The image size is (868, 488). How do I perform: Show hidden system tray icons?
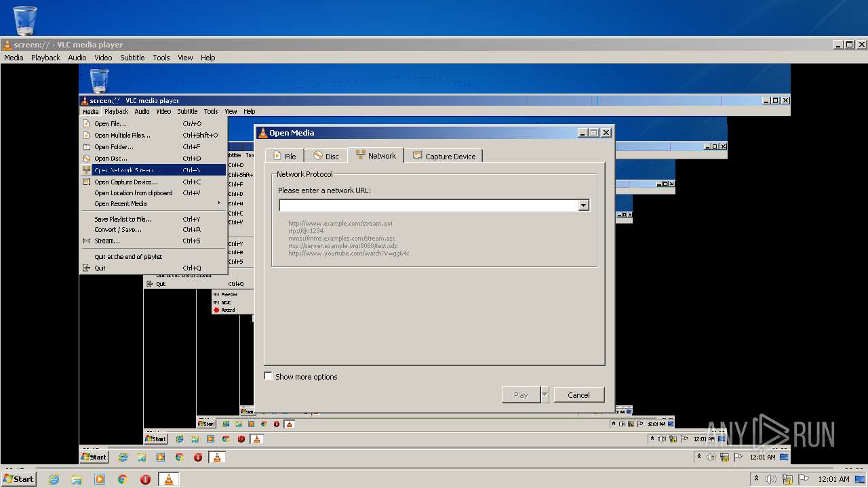click(756, 479)
